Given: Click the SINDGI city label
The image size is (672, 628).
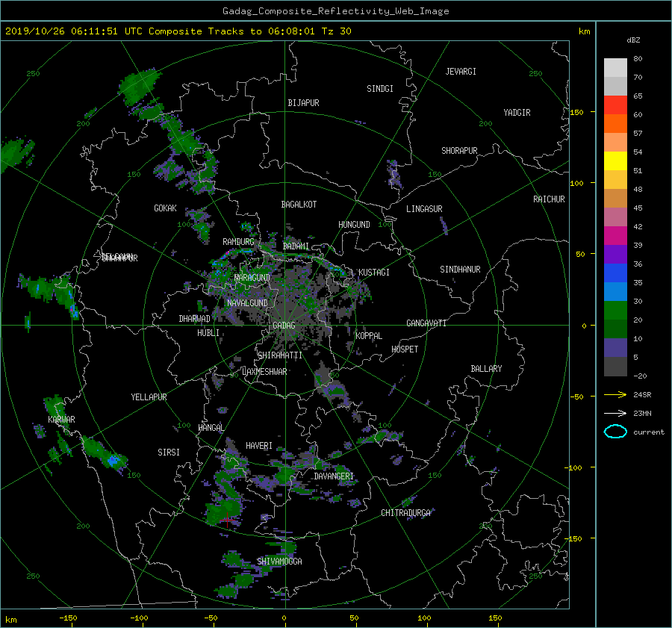Looking at the screenshot, I should [380, 89].
